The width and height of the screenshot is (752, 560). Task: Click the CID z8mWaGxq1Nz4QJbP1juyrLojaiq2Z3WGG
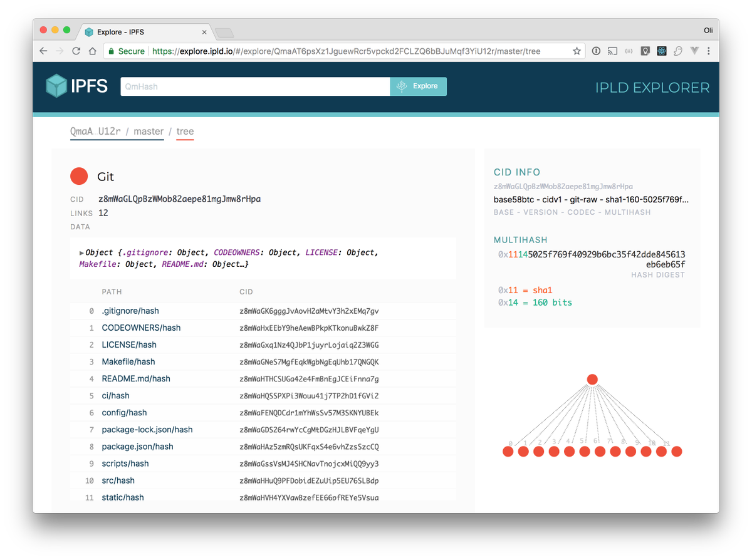pyautogui.click(x=309, y=345)
